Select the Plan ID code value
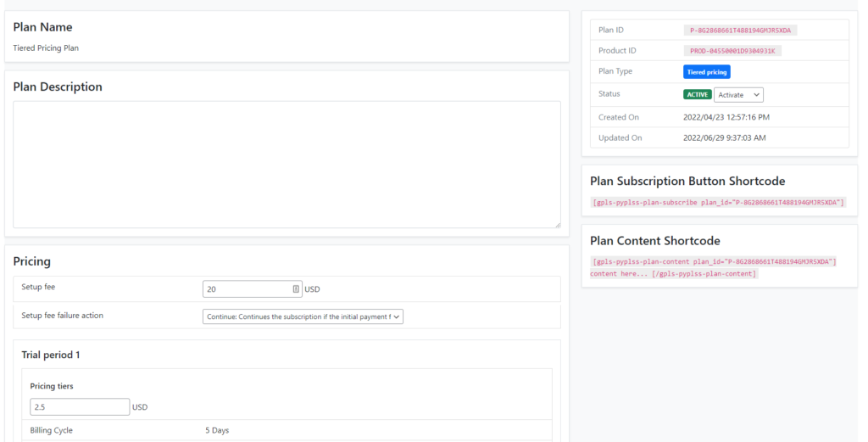868x442 pixels. pos(740,31)
